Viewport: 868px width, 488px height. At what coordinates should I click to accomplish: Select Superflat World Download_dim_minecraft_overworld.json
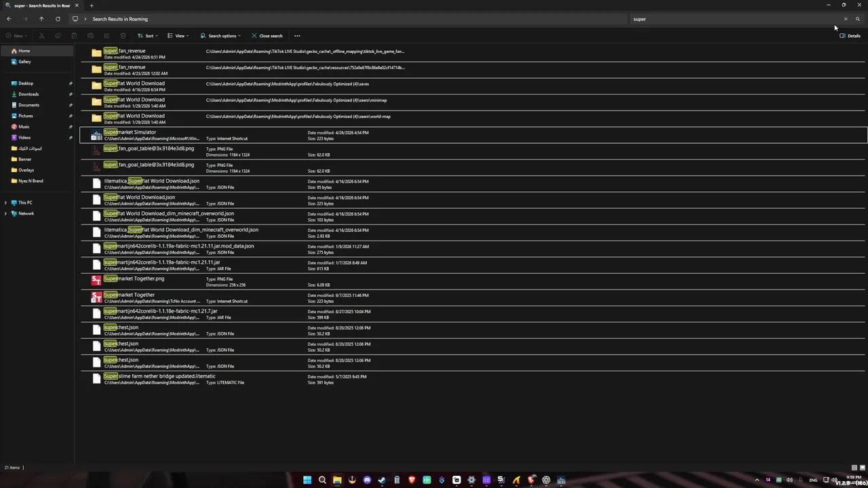[473, 216]
